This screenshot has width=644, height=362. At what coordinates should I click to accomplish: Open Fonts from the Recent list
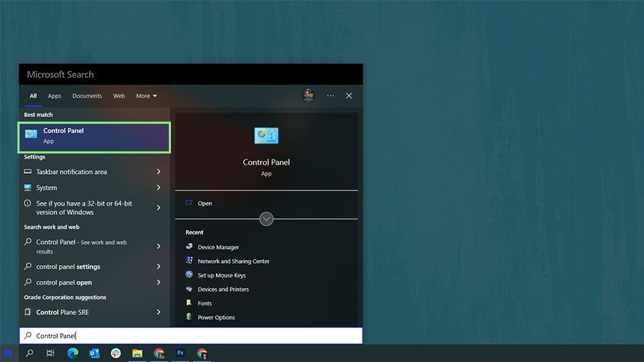(x=204, y=303)
